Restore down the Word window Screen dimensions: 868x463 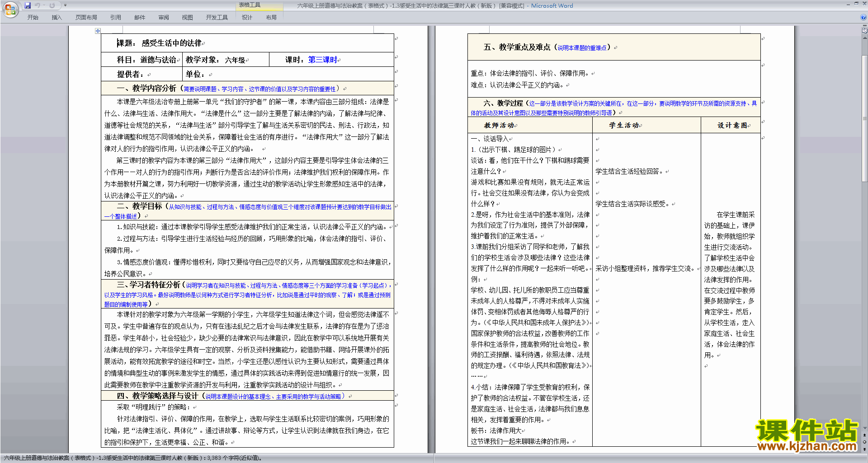click(856, 4)
